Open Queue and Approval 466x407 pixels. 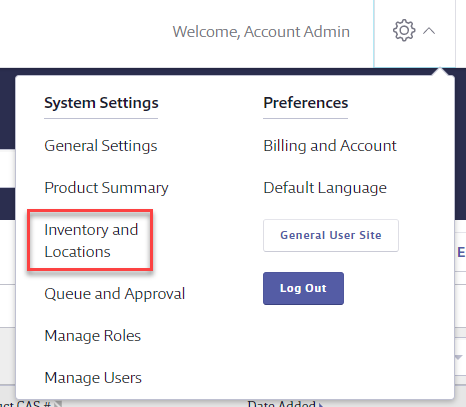(115, 294)
